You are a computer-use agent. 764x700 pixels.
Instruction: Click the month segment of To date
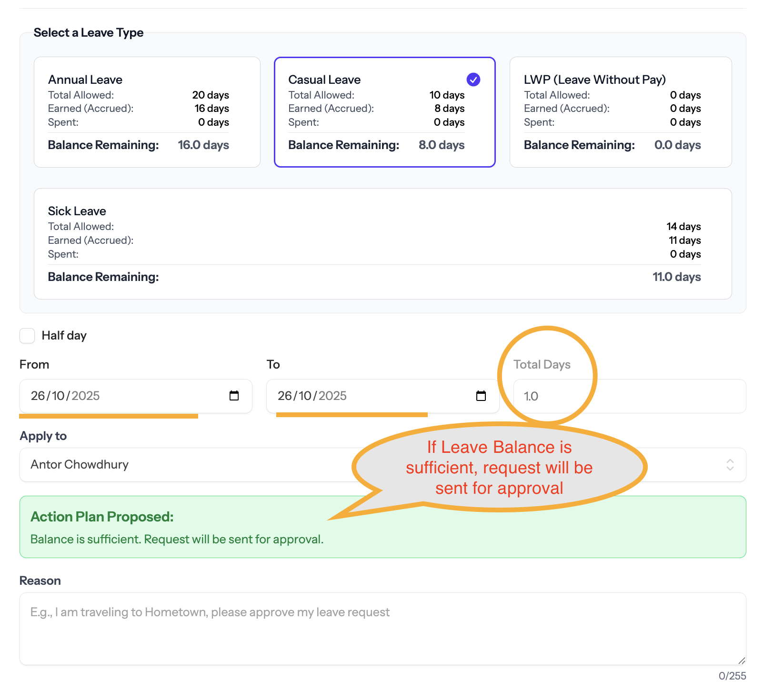[x=305, y=396]
